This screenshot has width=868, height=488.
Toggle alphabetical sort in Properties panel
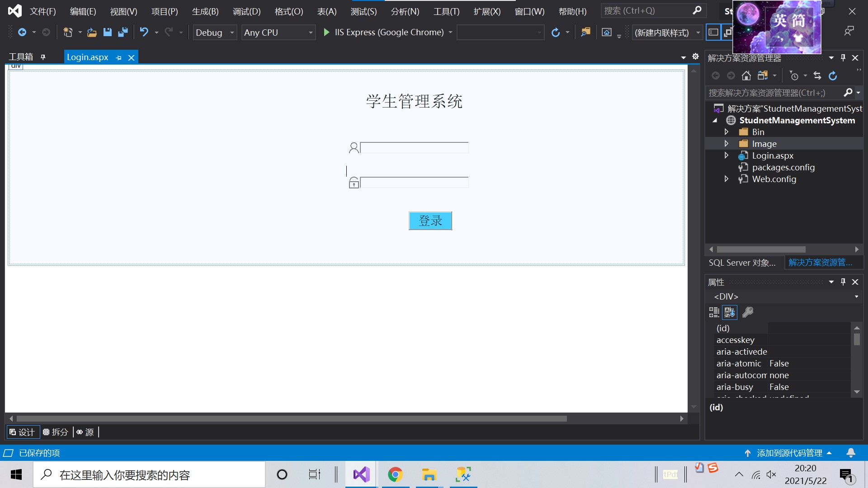[x=730, y=312]
